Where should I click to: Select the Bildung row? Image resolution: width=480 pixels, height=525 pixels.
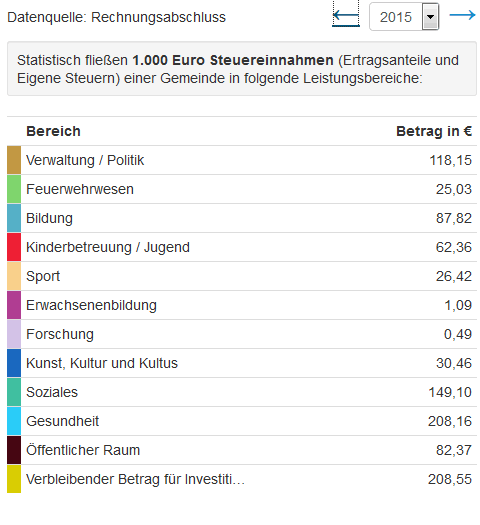(x=242, y=218)
